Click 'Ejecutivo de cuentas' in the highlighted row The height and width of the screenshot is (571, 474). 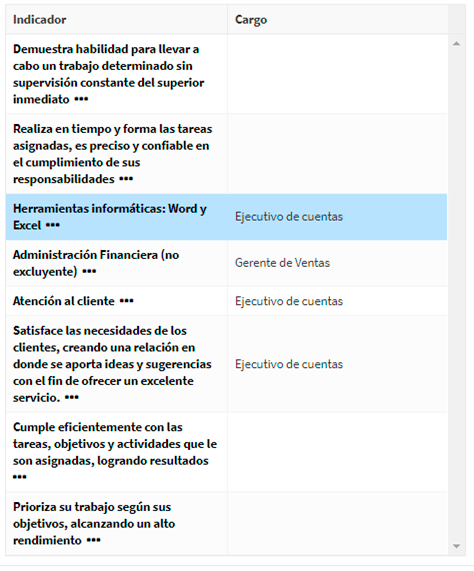pyautogui.click(x=289, y=217)
